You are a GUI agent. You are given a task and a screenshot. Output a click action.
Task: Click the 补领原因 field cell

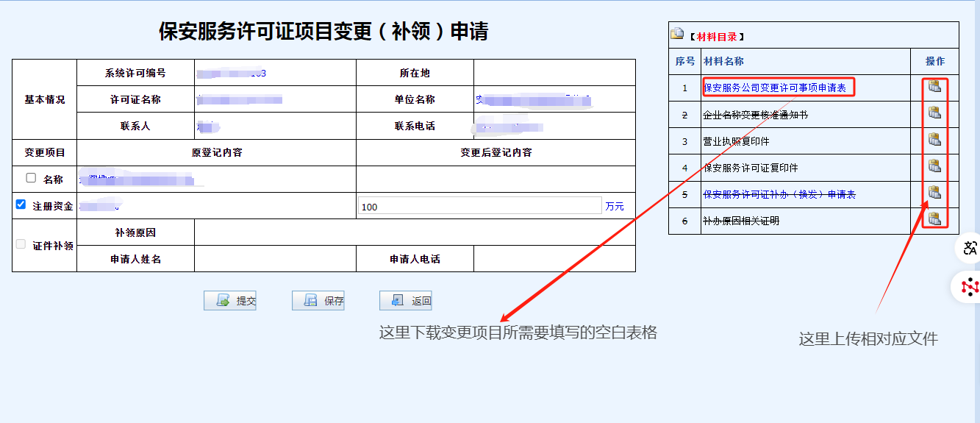point(415,232)
